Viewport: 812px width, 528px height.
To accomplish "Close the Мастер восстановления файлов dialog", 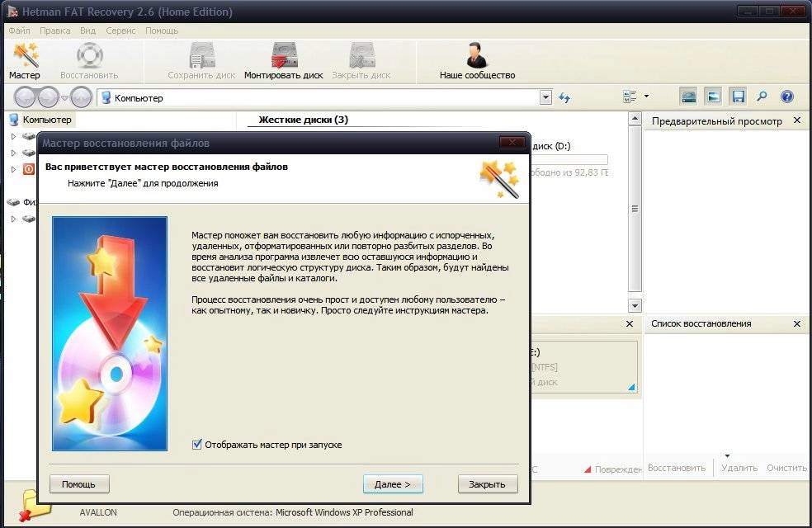I will 512,143.
